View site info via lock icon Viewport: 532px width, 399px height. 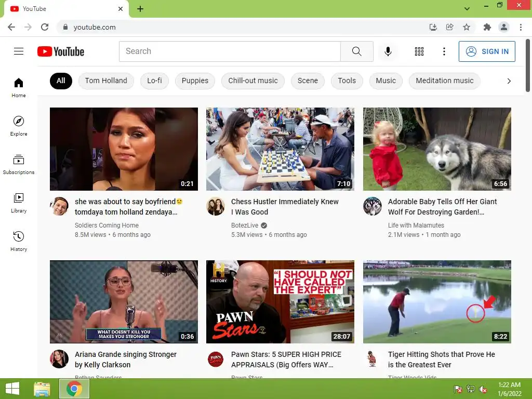point(65,27)
